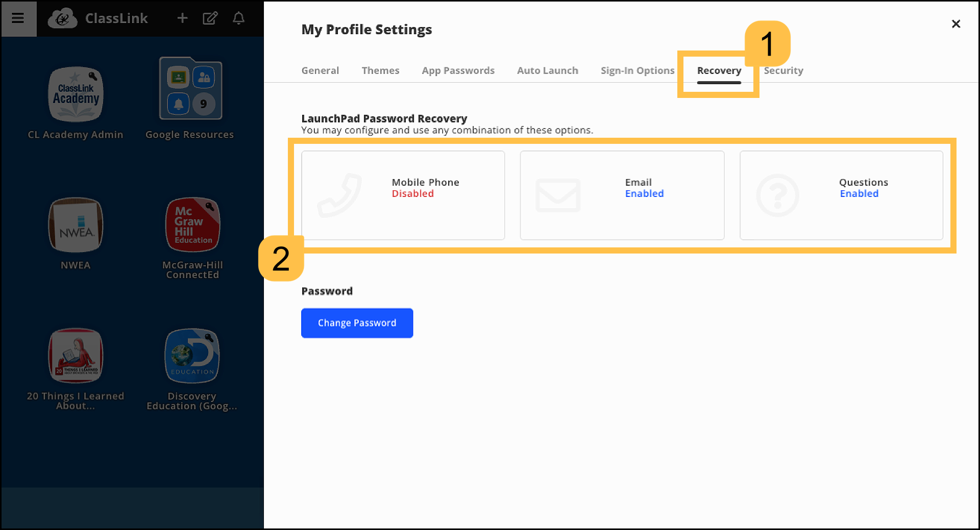Image resolution: width=980 pixels, height=530 pixels.
Task: Disable the Questions recovery option
Action: pyautogui.click(x=841, y=195)
